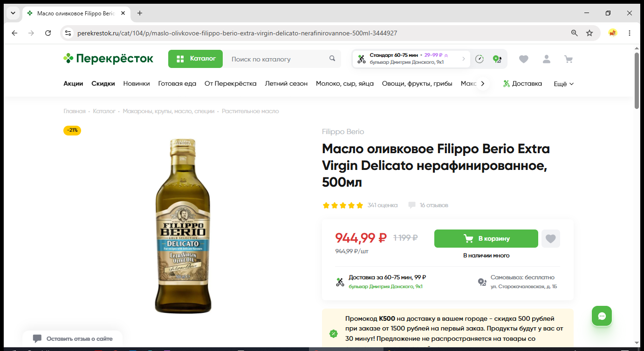
Task: Open the 16 отзывов reviews link
Action: (x=434, y=205)
